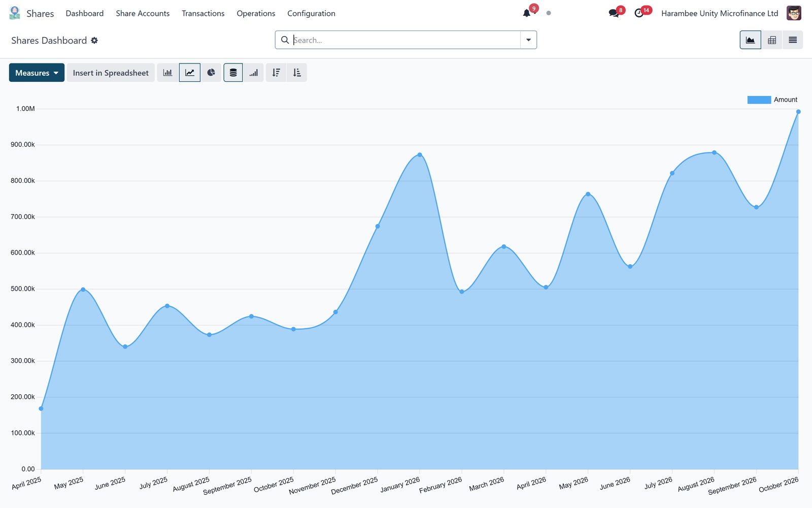The width and height of the screenshot is (812, 508).
Task: Click the search magnifier icon
Action: click(285, 40)
